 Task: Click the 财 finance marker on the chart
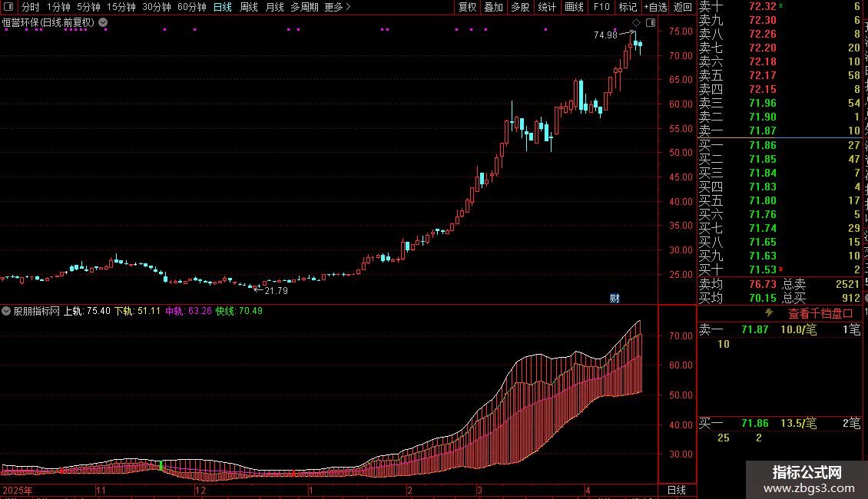(615, 299)
